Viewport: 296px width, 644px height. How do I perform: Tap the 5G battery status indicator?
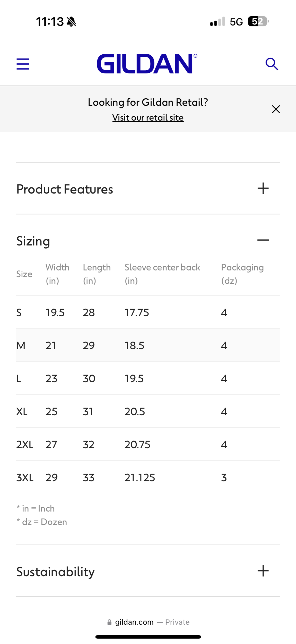(258, 21)
